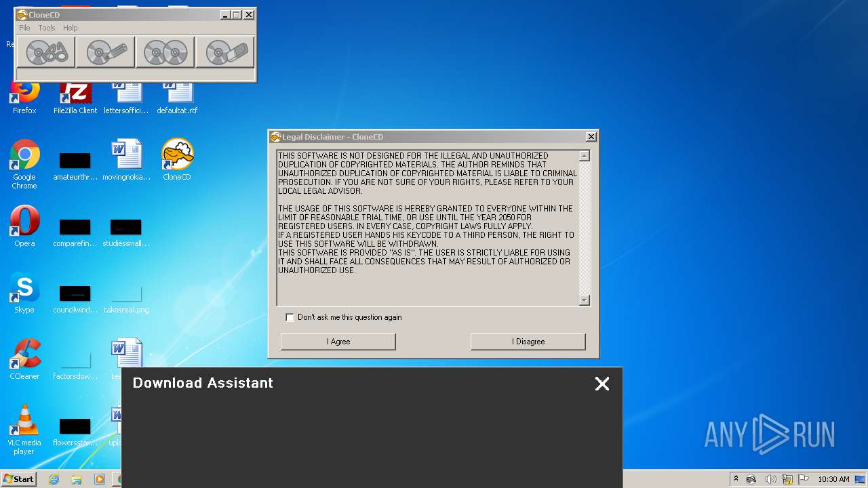Show hidden system tray icons

[x=736, y=479]
